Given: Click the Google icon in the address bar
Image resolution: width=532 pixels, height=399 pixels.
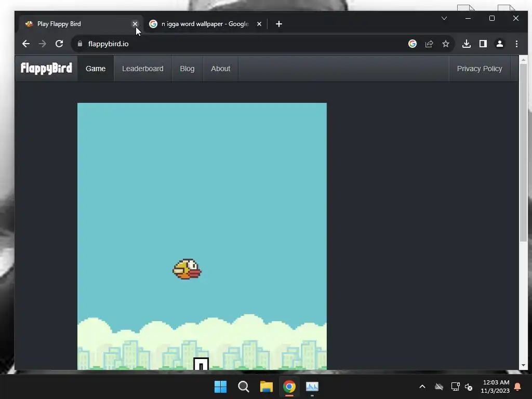Looking at the screenshot, I should pyautogui.click(x=412, y=44).
